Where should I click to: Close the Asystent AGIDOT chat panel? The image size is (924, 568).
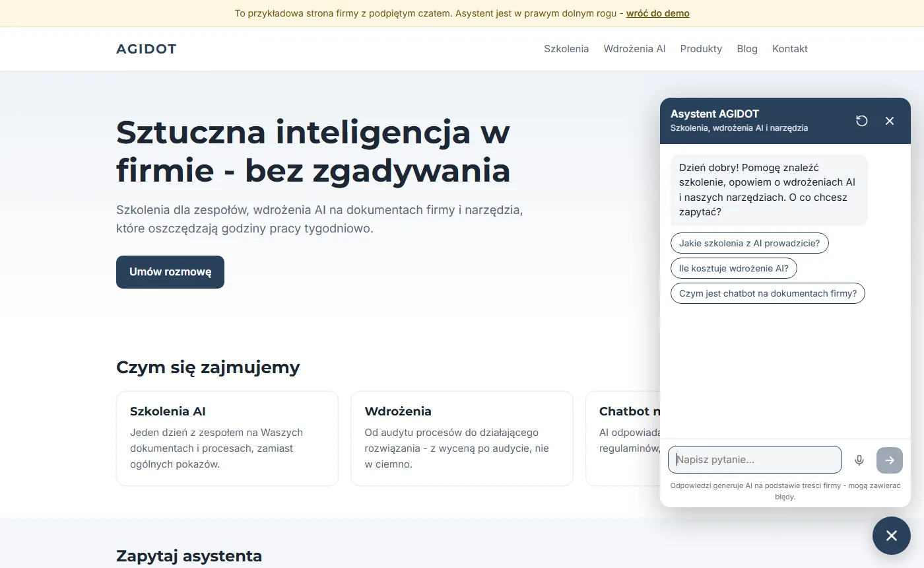(890, 120)
